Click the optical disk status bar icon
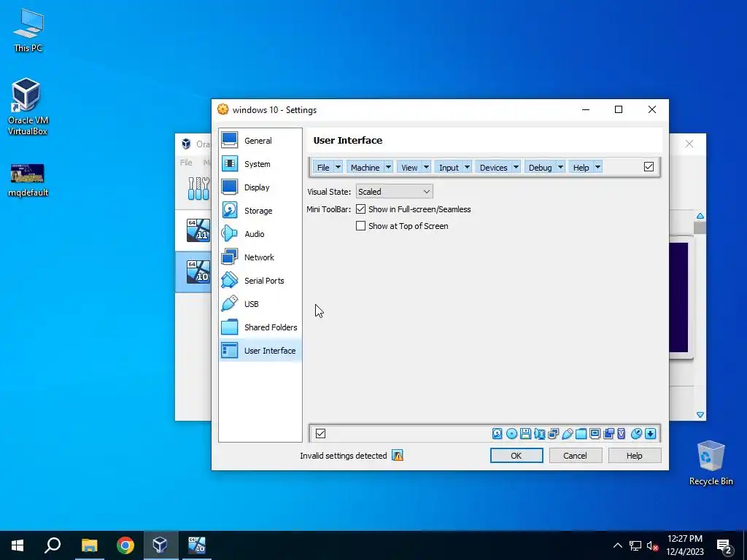The height and width of the screenshot is (560, 747). click(511, 433)
